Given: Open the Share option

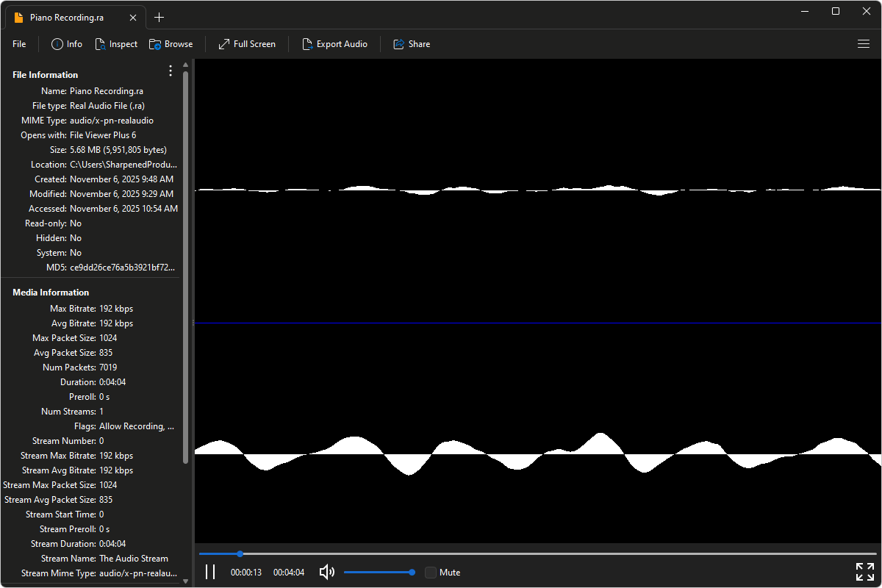Looking at the screenshot, I should pyautogui.click(x=399, y=44).
